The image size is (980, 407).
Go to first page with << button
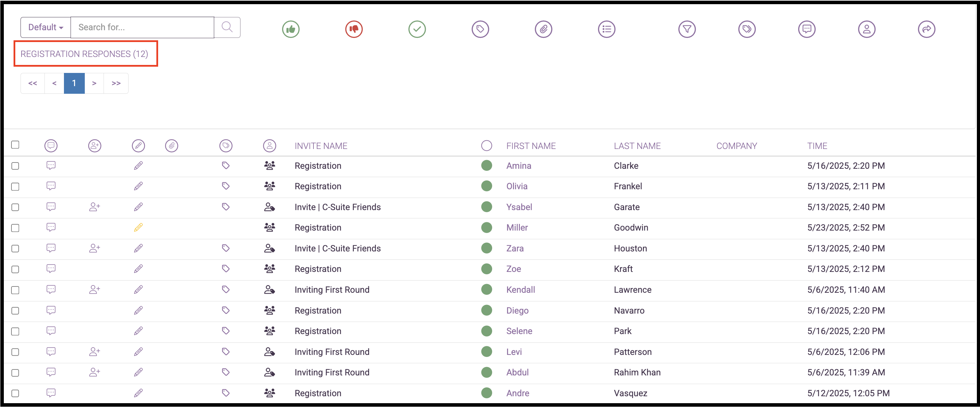click(33, 83)
